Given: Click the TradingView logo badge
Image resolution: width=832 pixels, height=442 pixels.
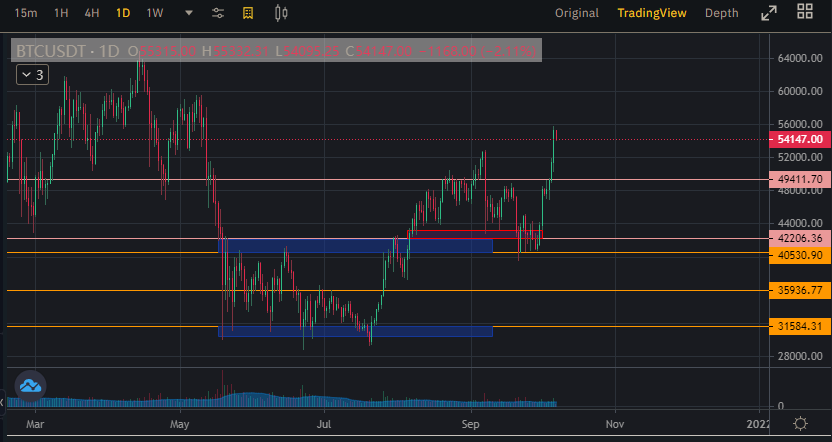Looking at the screenshot, I should pos(30,386).
